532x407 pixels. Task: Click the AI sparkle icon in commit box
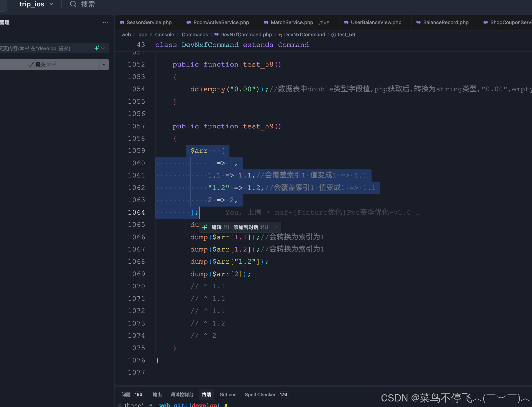97,48
